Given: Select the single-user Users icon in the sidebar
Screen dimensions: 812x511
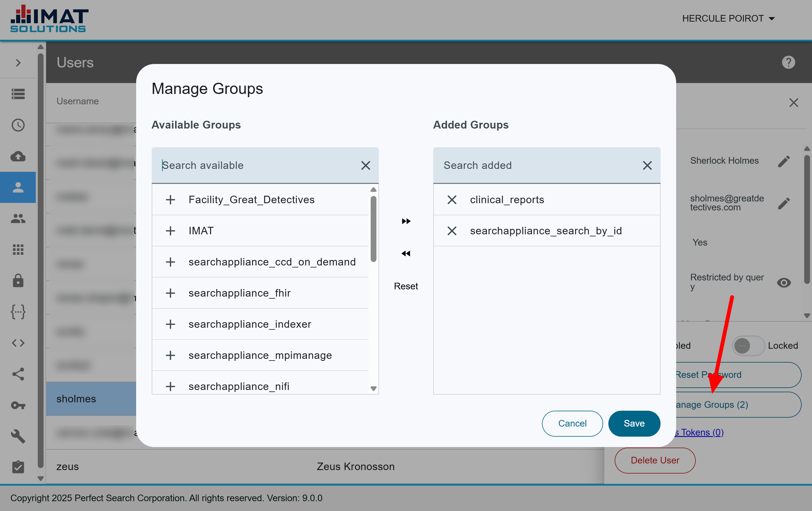Looking at the screenshot, I should click(x=18, y=187).
